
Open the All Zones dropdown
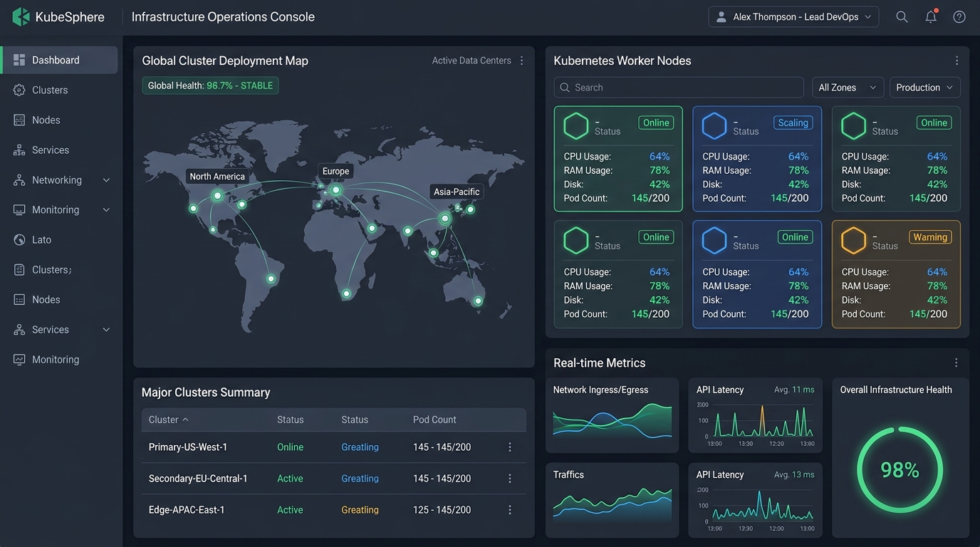pos(848,88)
